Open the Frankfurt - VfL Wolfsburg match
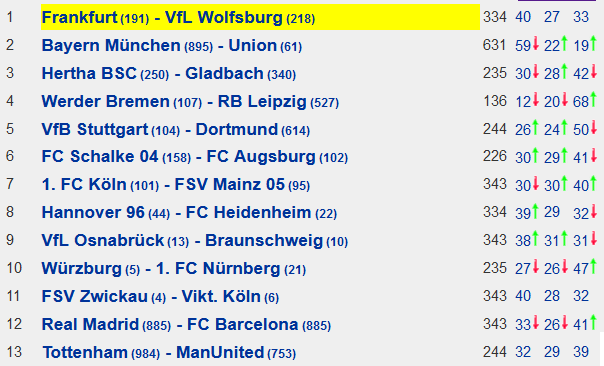 point(178,18)
